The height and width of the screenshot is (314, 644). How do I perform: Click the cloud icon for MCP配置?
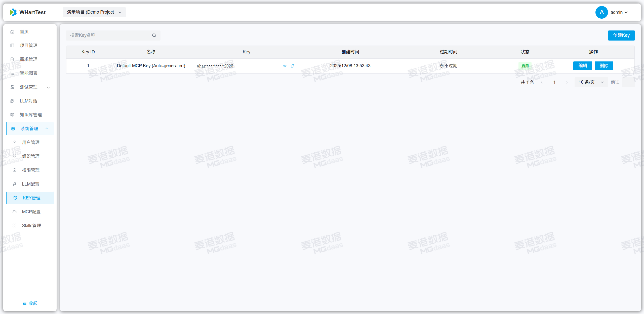[15, 212]
